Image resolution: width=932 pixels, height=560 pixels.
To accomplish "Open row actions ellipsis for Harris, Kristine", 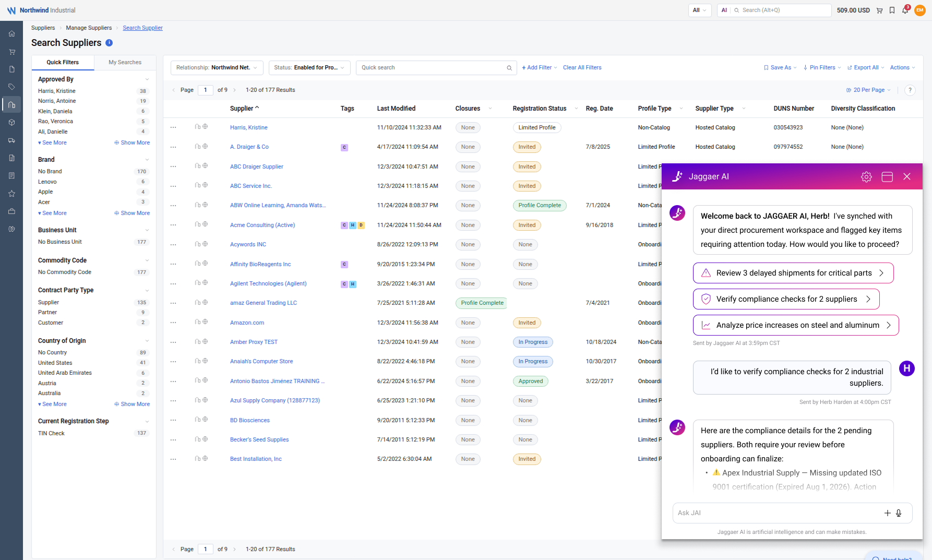I will pos(173,128).
